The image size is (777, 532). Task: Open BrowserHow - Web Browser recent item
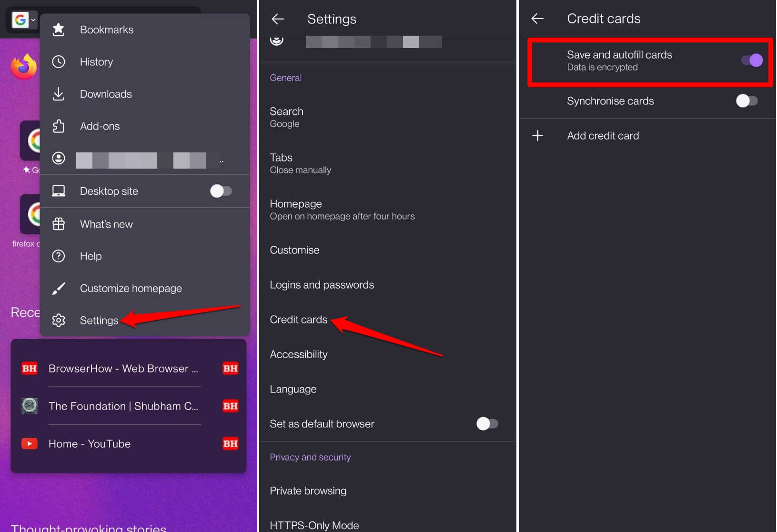click(123, 369)
